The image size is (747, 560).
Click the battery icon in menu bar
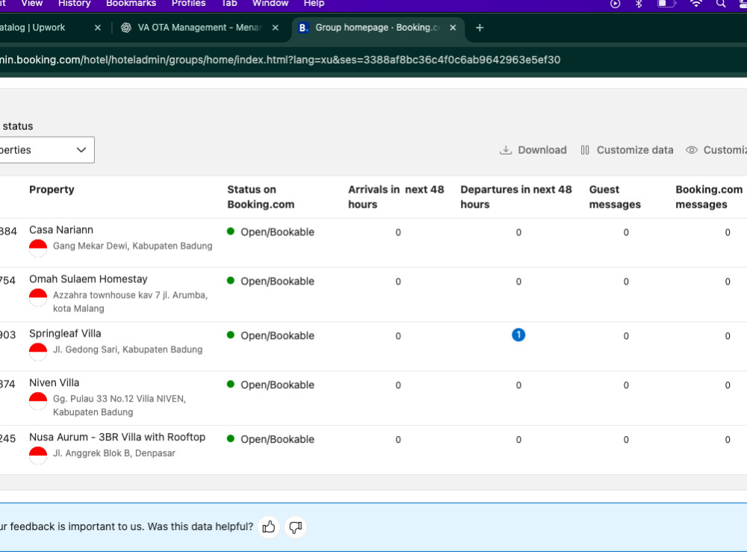coord(666,3)
